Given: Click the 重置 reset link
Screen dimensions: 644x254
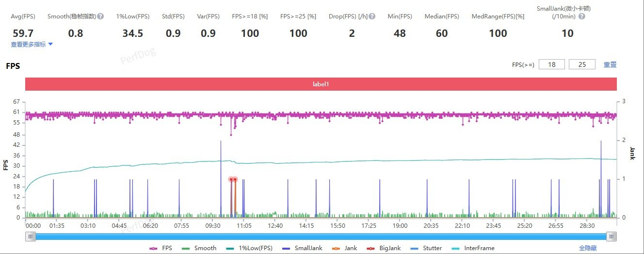Looking at the screenshot, I should click(610, 64).
